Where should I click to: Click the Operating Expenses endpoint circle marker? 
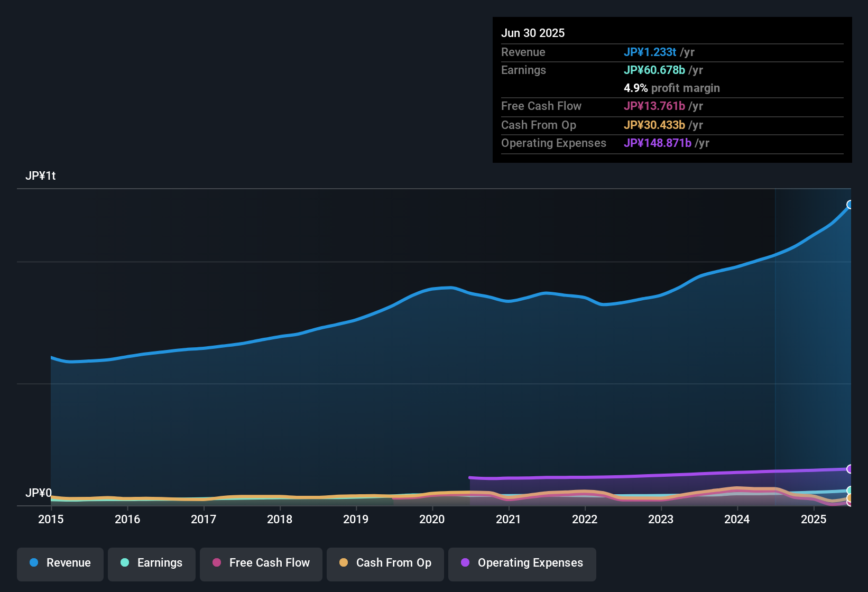click(x=850, y=469)
